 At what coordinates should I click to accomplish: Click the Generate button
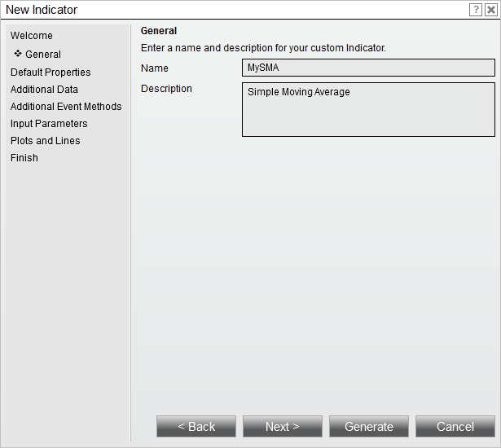click(x=369, y=427)
